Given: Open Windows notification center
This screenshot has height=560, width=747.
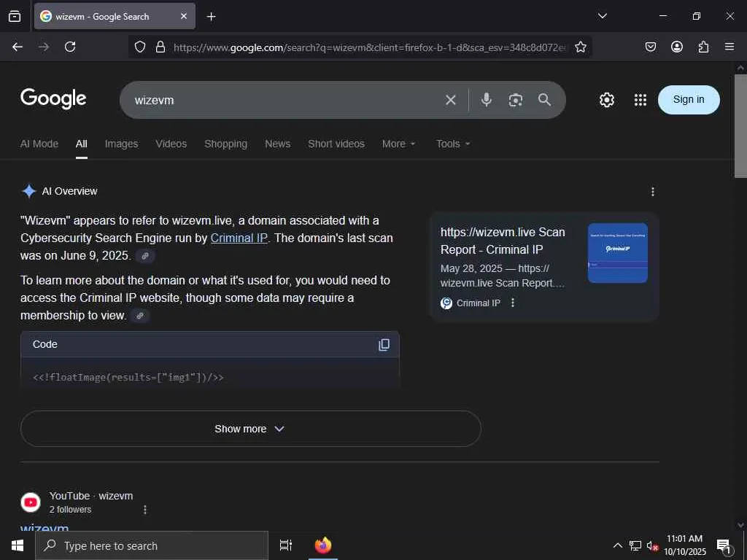Looking at the screenshot, I should click(x=724, y=546).
